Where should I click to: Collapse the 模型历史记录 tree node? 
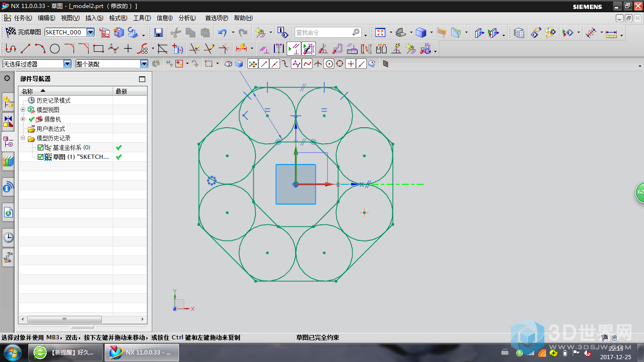coord(23,138)
